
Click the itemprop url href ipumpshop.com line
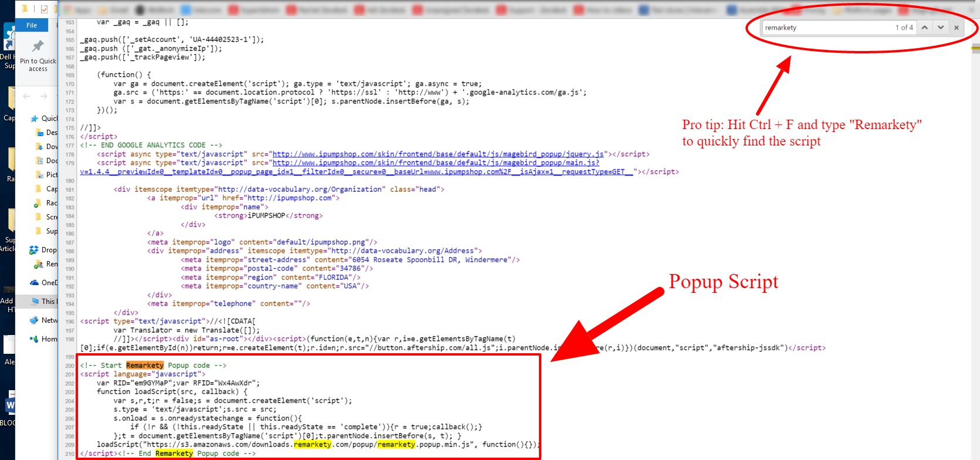coord(243,198)
